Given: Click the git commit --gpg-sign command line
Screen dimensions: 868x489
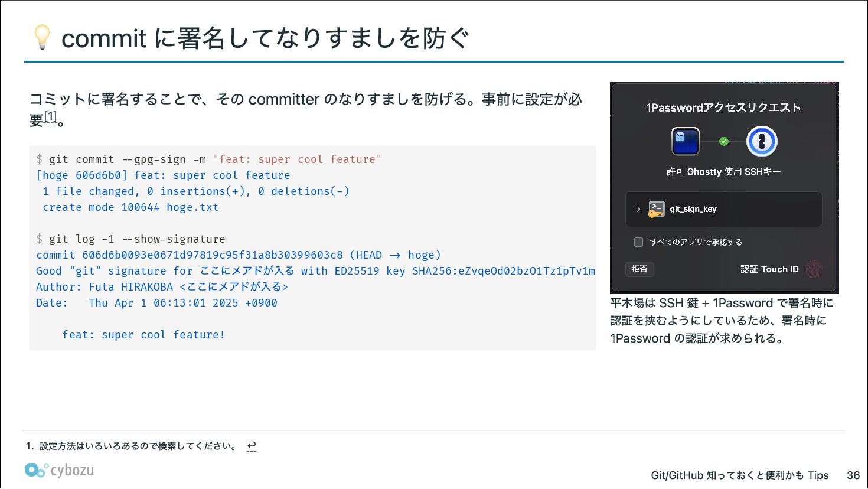Looking at the screenshot, I should point(208,159).
